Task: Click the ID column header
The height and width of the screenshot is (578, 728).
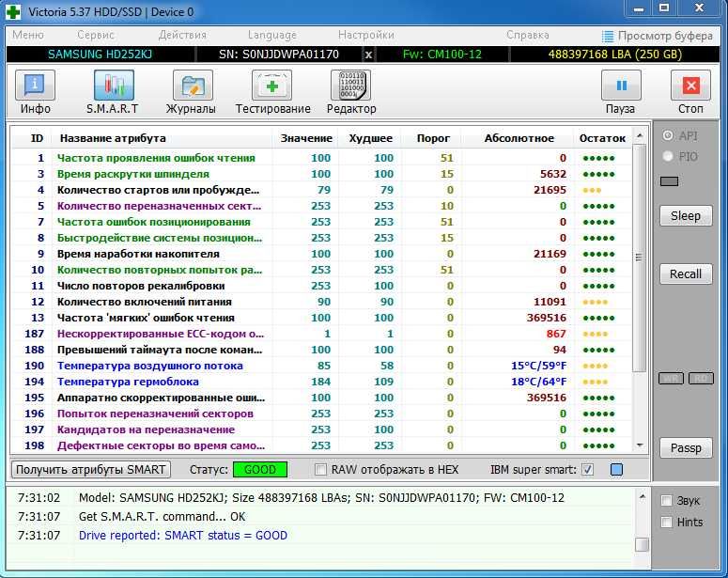Action: (37, 138)
